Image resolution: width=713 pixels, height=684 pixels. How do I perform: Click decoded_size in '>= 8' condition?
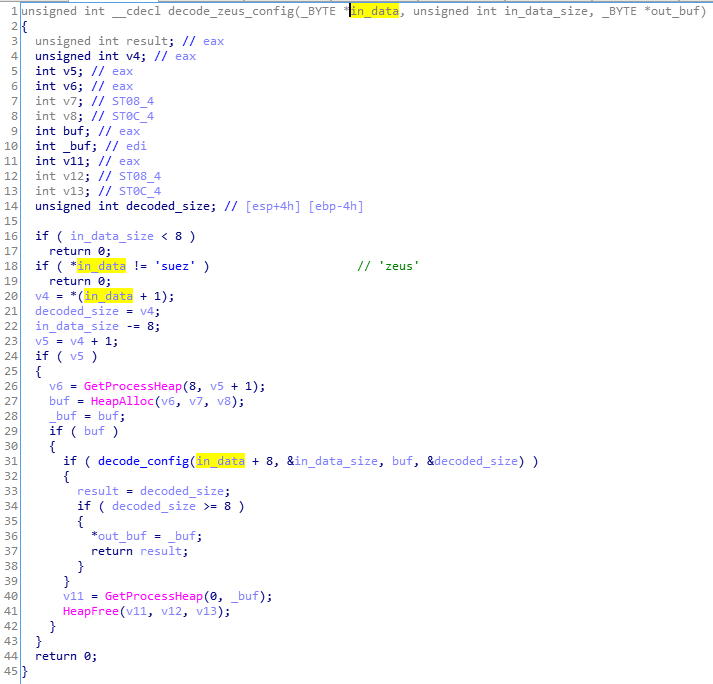[x=154, y=507]
